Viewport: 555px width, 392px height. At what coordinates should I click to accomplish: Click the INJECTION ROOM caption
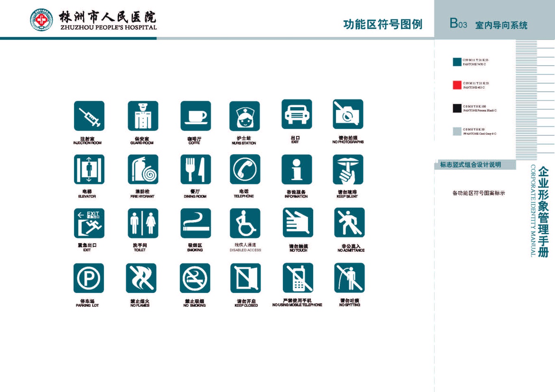point(87,143)
